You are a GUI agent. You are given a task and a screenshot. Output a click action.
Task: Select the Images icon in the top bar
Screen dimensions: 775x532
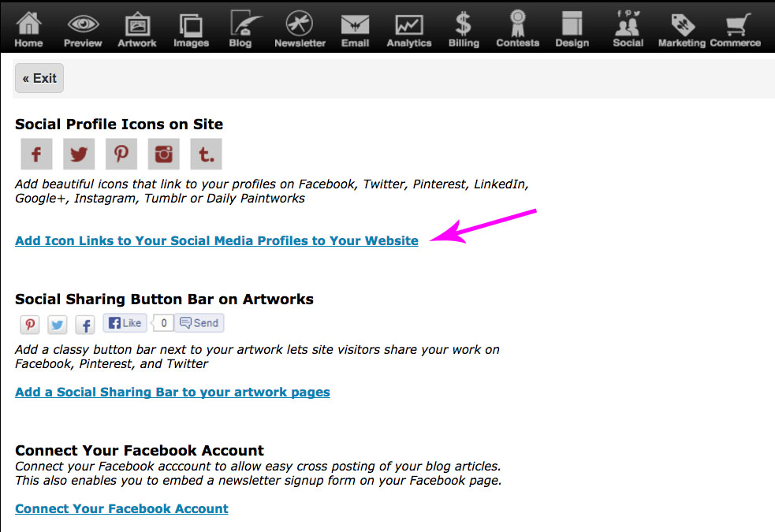click(x=191, y=24)
